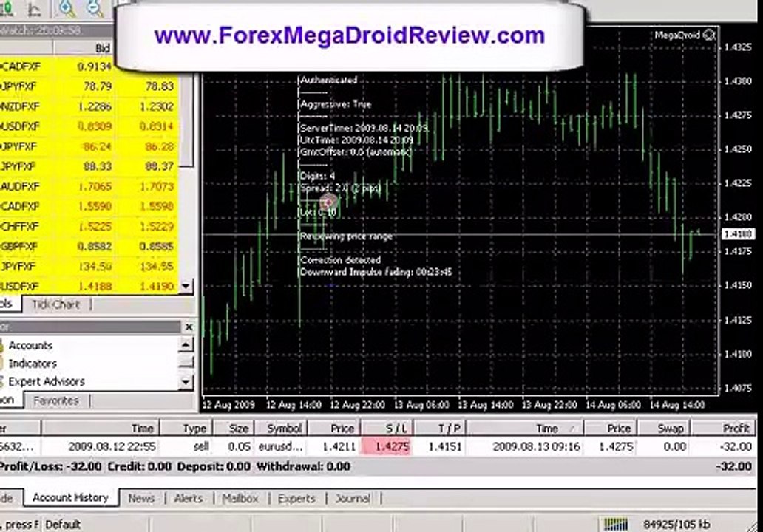Select Market Watch row with bid 1.5590
The width and height of the screenshot is (763, 532).
point(89,206)
